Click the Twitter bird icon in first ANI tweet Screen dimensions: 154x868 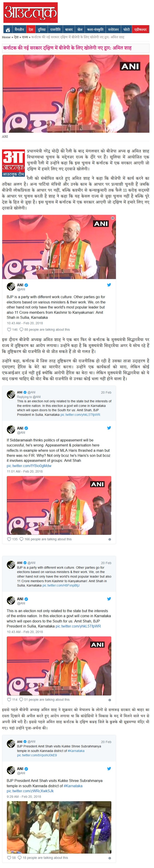tap(109, 285)
